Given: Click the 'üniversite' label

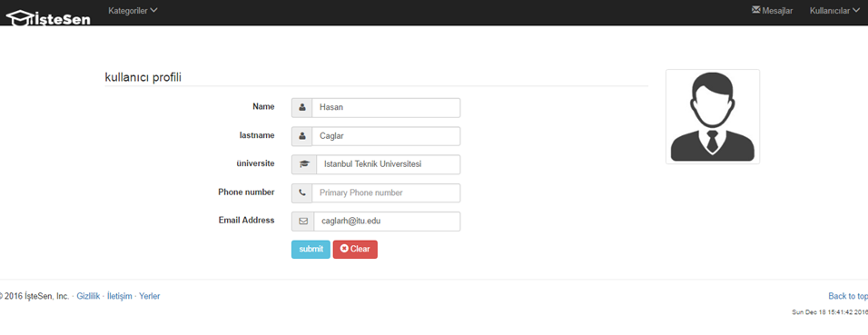Looking at the screenshot, I should 255,163.
